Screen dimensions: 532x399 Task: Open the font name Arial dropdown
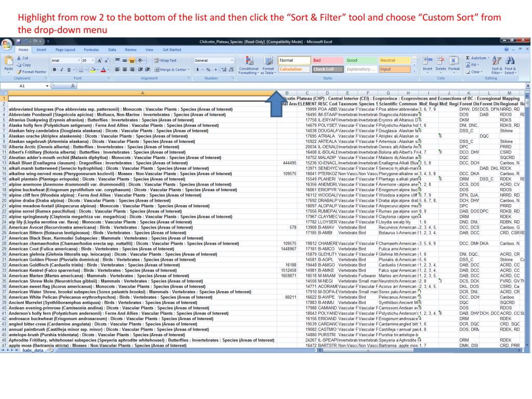click(79, 60)
